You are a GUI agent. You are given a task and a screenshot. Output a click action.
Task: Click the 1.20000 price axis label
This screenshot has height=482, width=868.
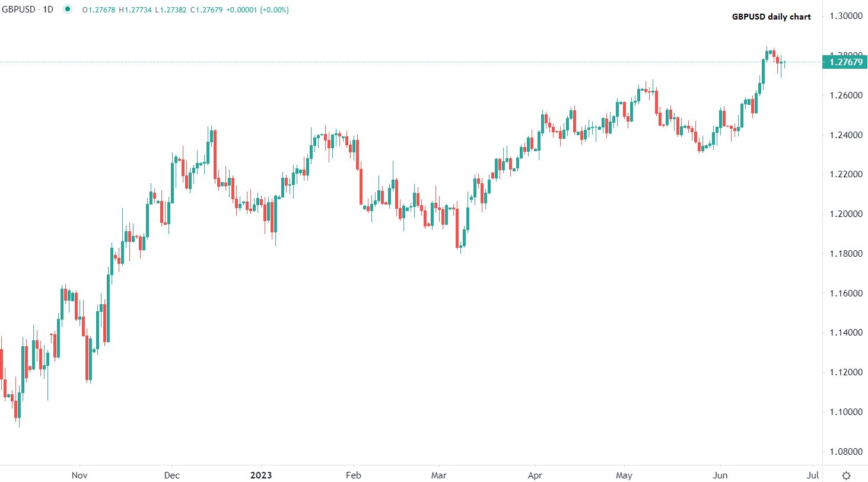[845, 214]
